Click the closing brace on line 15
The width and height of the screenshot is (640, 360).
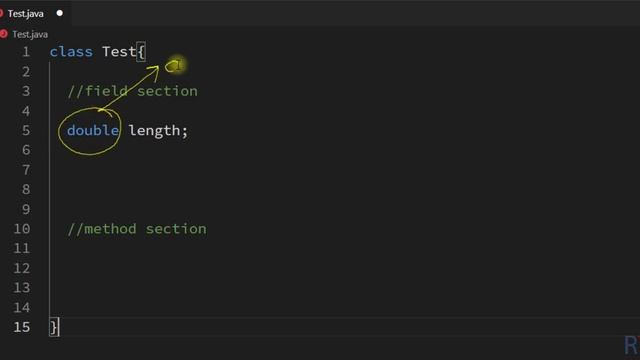(54, 327)
